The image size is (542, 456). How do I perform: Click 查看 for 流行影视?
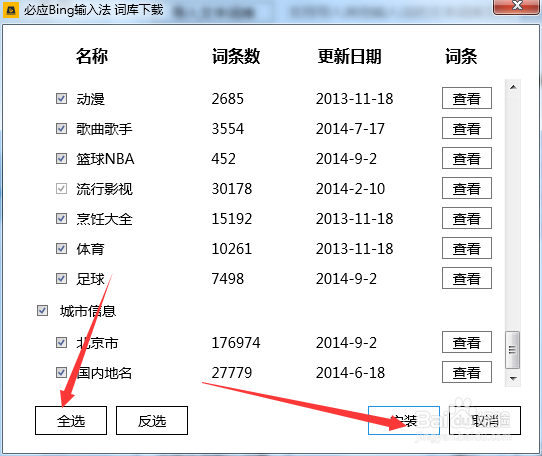(x=467, y=188)
